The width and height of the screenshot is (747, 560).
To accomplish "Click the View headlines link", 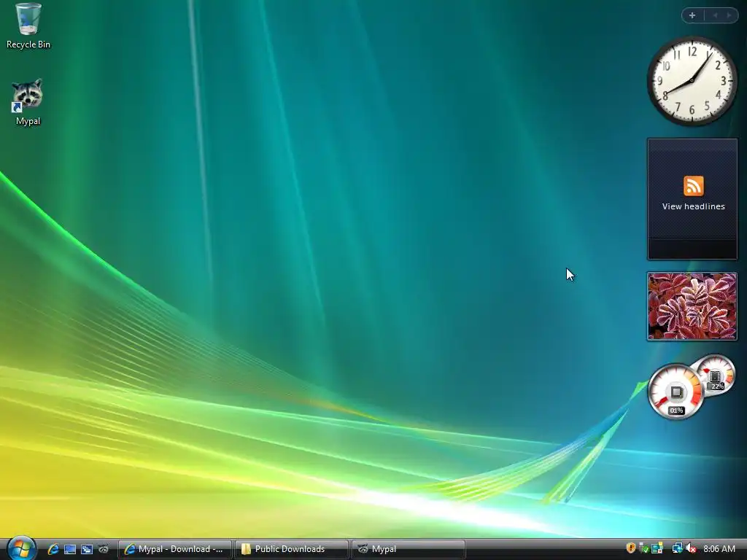I will point(693,206).
